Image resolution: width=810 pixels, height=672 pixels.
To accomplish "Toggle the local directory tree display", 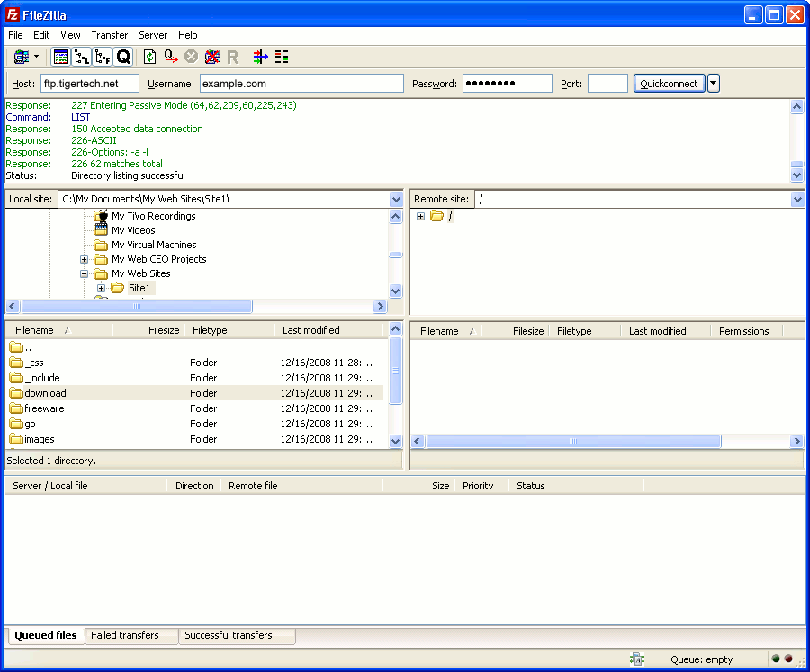I will click(x=82, y=57).
